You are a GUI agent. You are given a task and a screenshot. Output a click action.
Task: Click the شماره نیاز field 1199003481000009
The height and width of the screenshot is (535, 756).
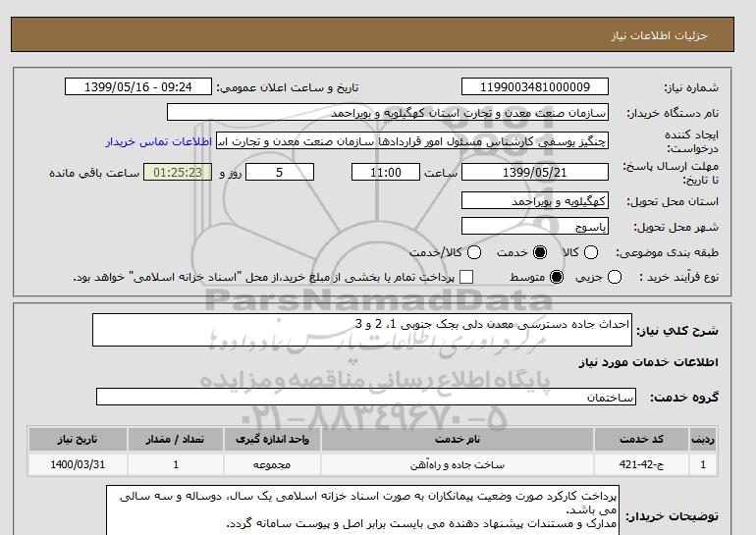(535, 87)
